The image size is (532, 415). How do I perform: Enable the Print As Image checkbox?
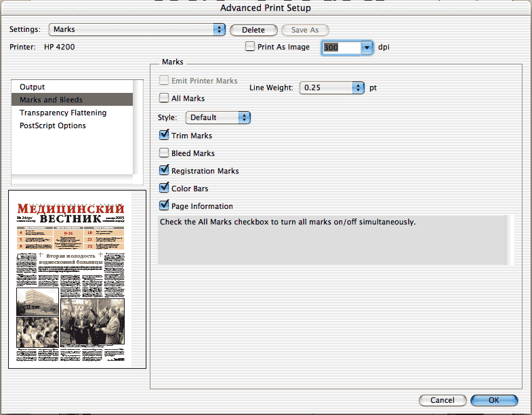click(250, 46)
